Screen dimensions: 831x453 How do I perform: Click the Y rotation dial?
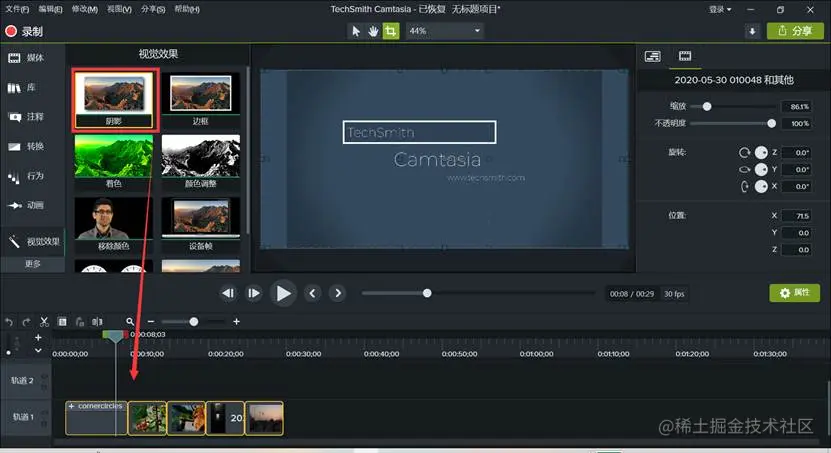click(761, 170)
